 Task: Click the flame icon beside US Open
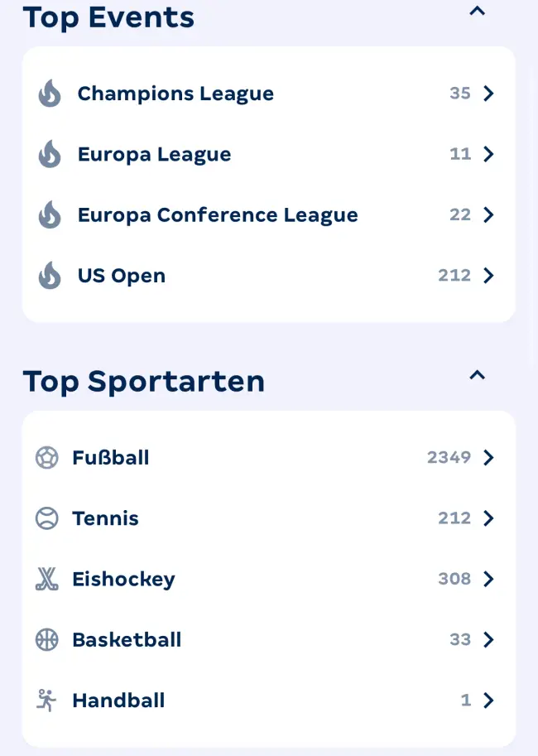[50, 276]
